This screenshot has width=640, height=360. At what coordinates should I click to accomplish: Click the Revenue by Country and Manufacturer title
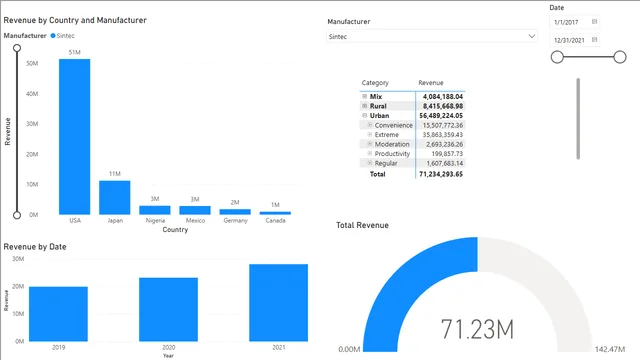[75, 20]
